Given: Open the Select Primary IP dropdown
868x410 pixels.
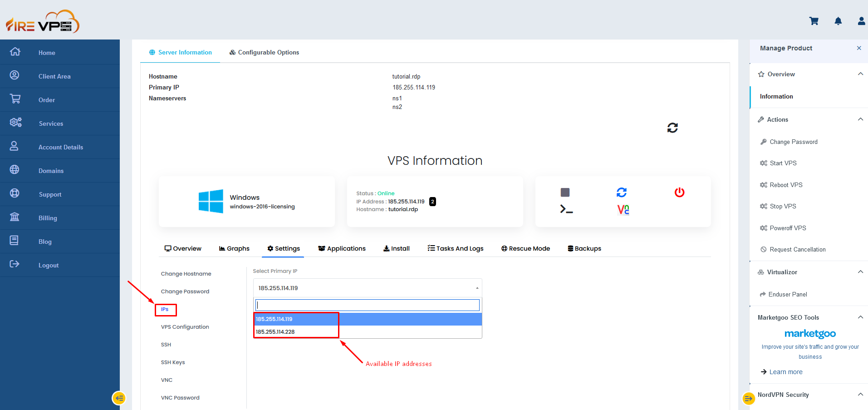Looking at the screenshot, I should click(368, 288).
